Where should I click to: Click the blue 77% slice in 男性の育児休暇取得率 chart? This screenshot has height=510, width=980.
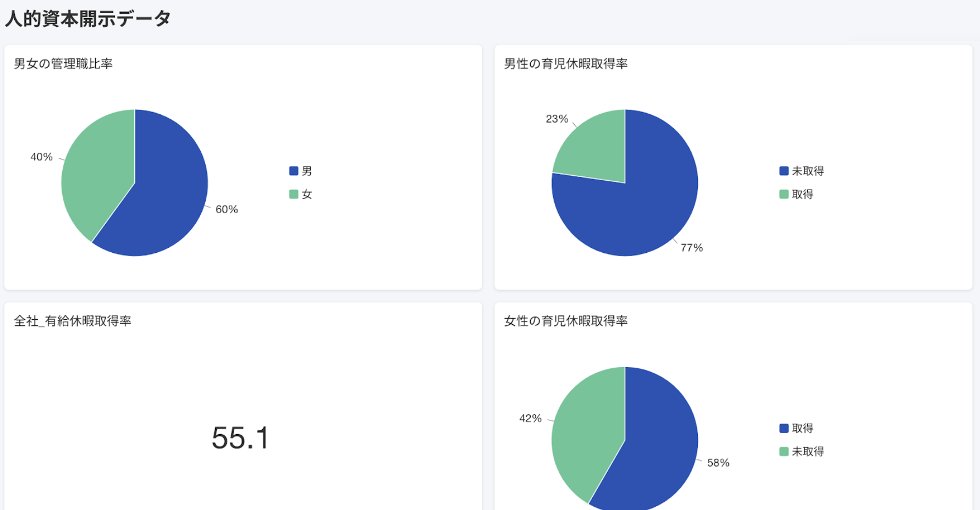pyautogui.click(x=632, y=214)
